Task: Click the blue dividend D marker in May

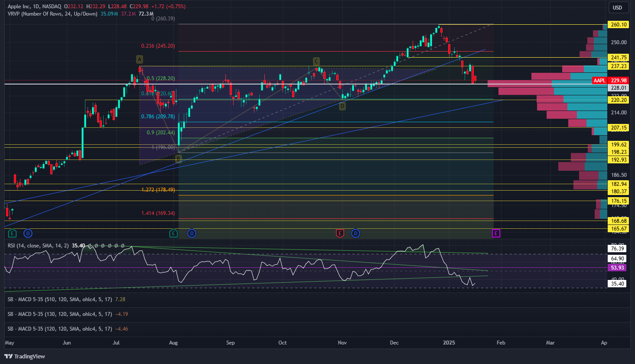Action: (x=28, y=234)
